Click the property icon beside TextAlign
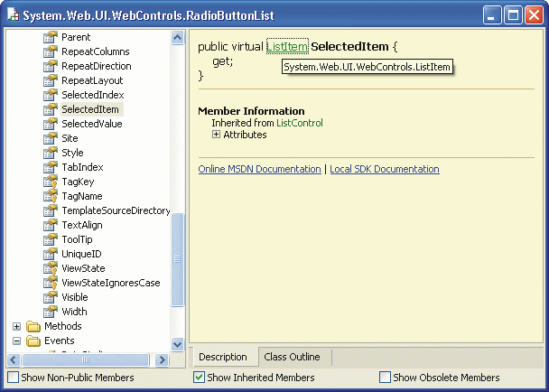Viewport: 549px width, 392px height. coord(51,225)
